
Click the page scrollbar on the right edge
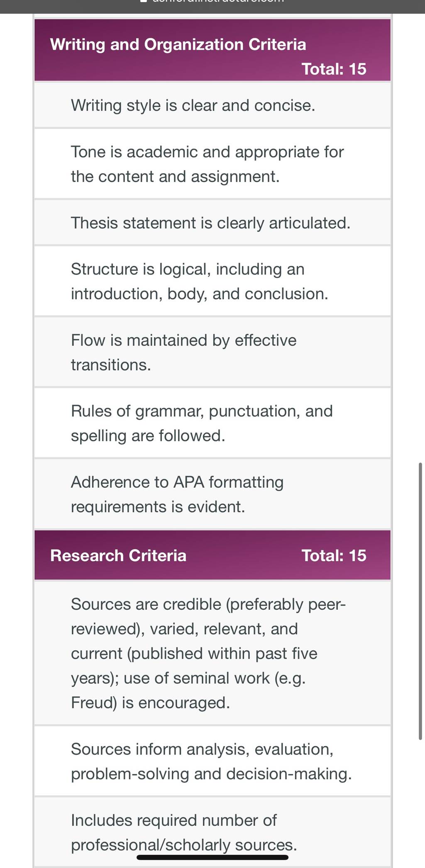click(x=420, y=601)
